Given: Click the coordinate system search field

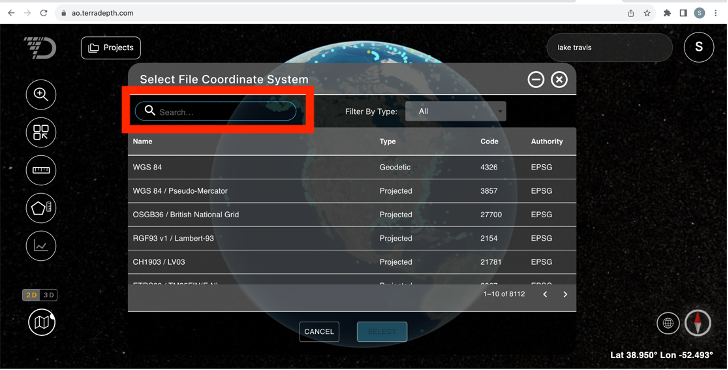Looking at the screenshot, I should tap(216, 111).
